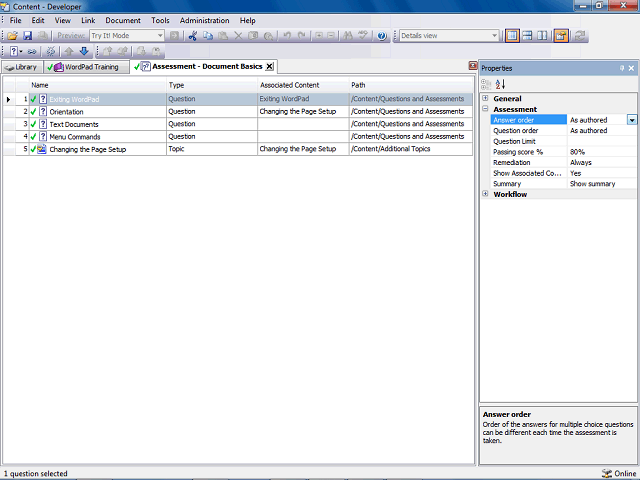Click the Collapse minus toolbar icon
The image size is (640, 480).
(331, 36)
